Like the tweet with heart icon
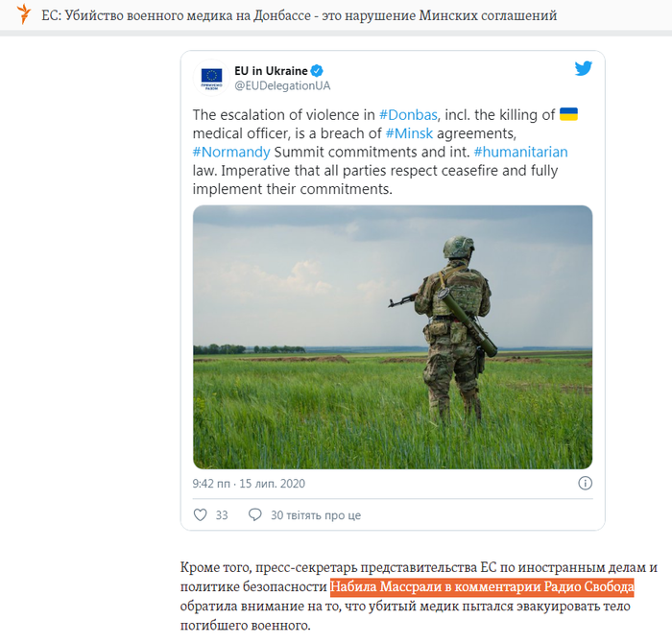 200,514
